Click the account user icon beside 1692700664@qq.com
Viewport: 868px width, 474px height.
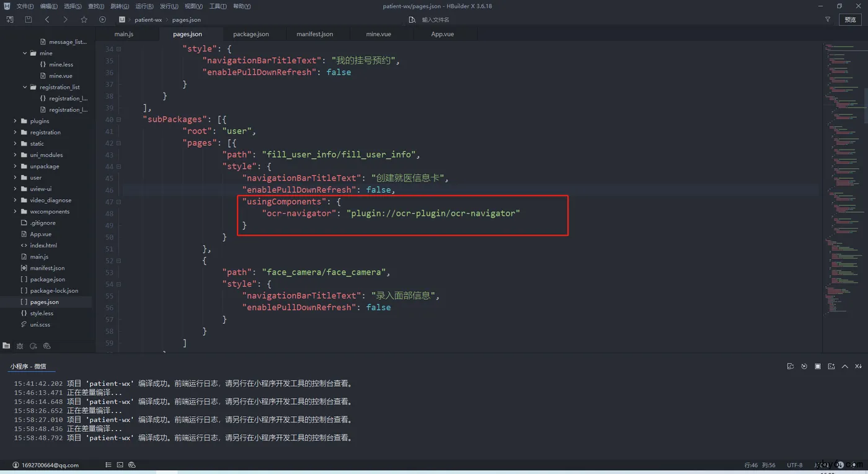pos(15,465)
